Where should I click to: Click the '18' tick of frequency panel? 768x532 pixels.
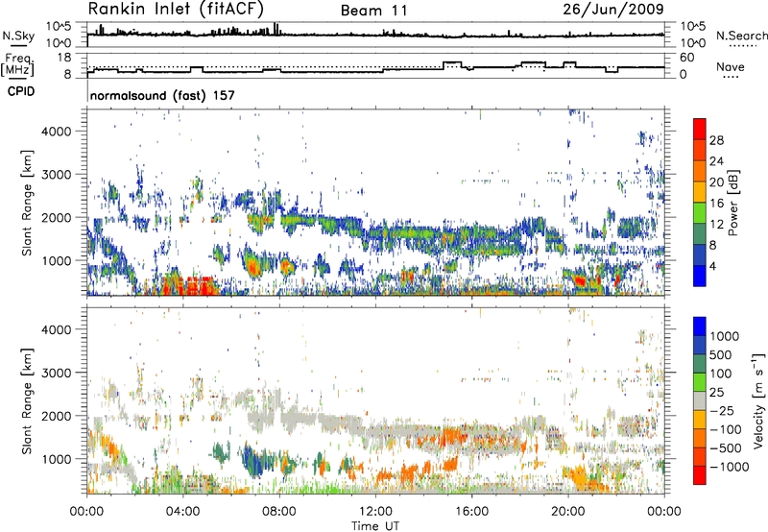point(64,58)
